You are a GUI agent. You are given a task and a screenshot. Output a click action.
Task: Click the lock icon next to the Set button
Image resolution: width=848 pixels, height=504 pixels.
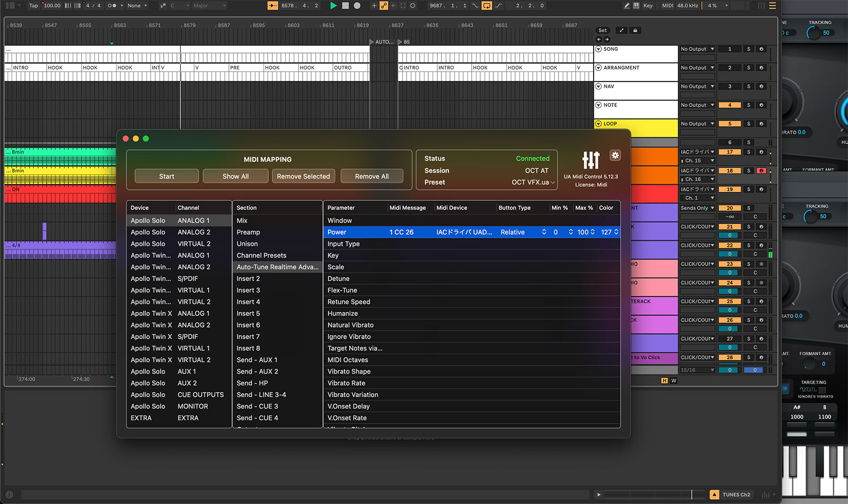635,30
